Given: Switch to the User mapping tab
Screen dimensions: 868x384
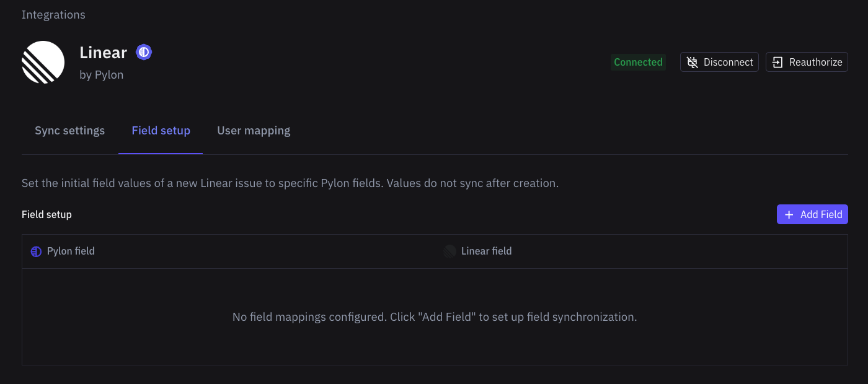Looking at the screenshot, I should (254, 131).
